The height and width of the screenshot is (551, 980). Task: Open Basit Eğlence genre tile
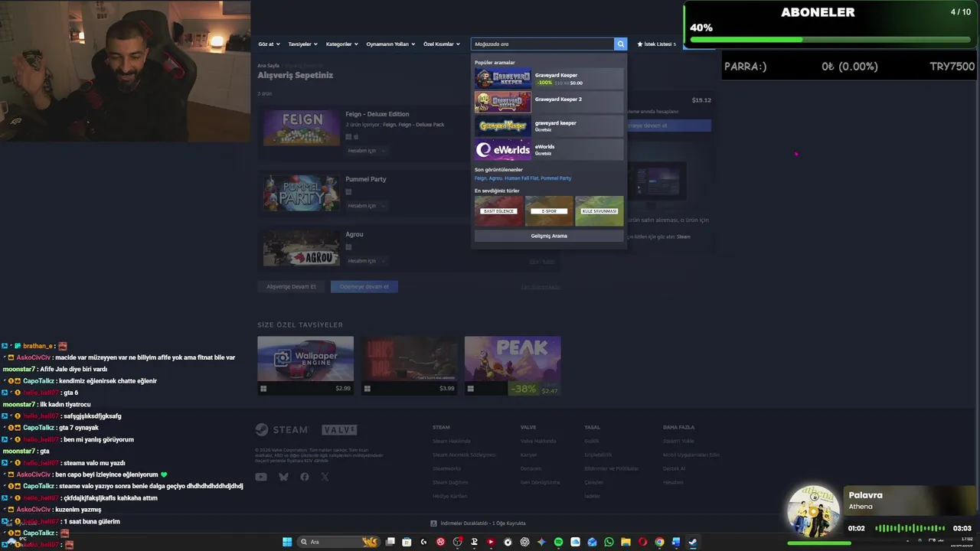pos(499,211)
